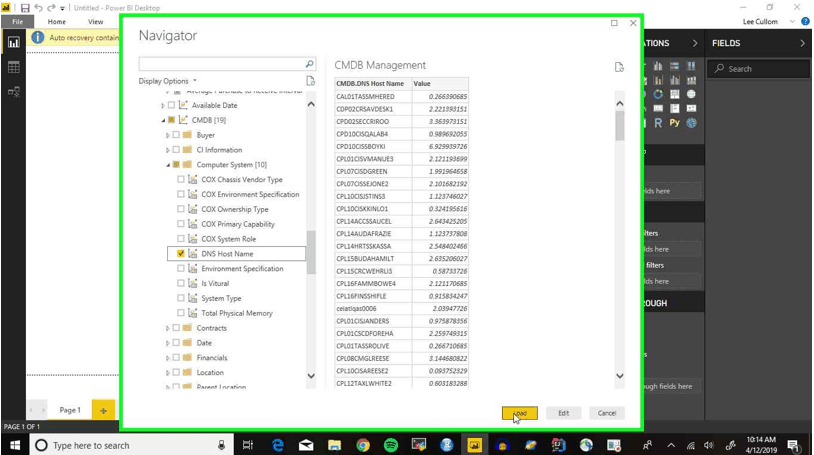Collapse the Visualizations pane chevron
This screenshot has height=455, width=814.
pos(695,43)
